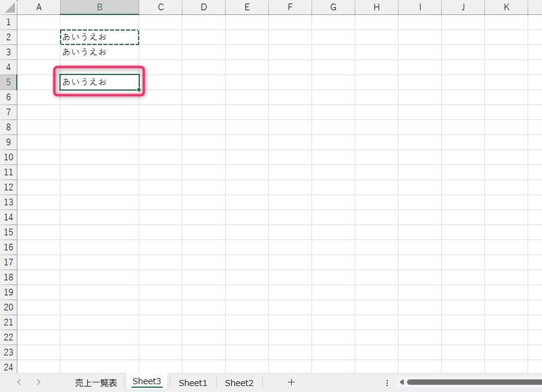Viewport: 542px width, 392px height.
Task: Switch to the Sheet2 tab
Action: tap(239, 382)
